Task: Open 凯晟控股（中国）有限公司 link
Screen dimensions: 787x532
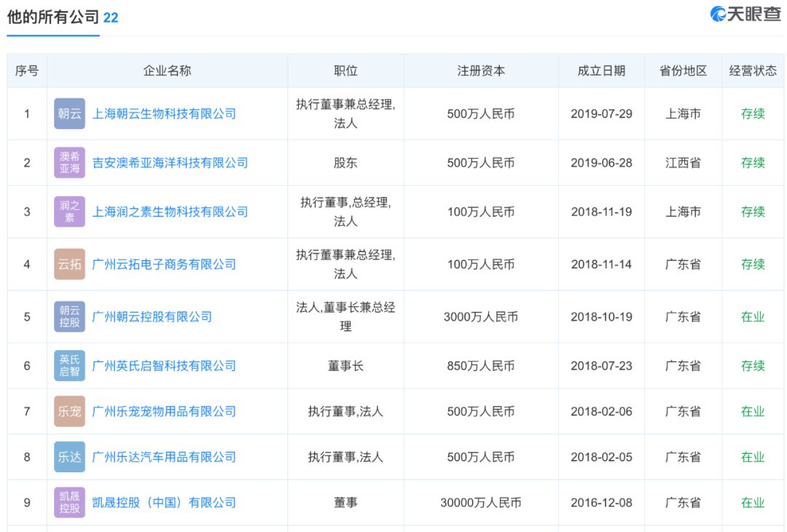Action: click(x=164, y=502)
